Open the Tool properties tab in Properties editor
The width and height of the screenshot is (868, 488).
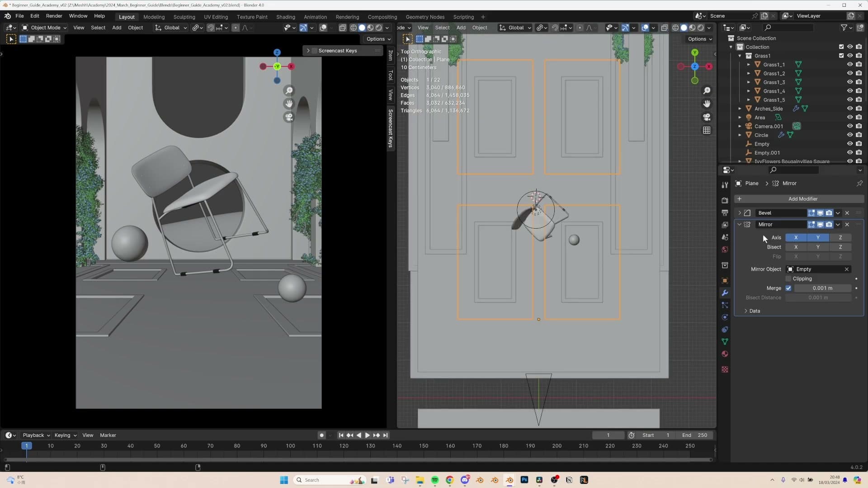725,185
